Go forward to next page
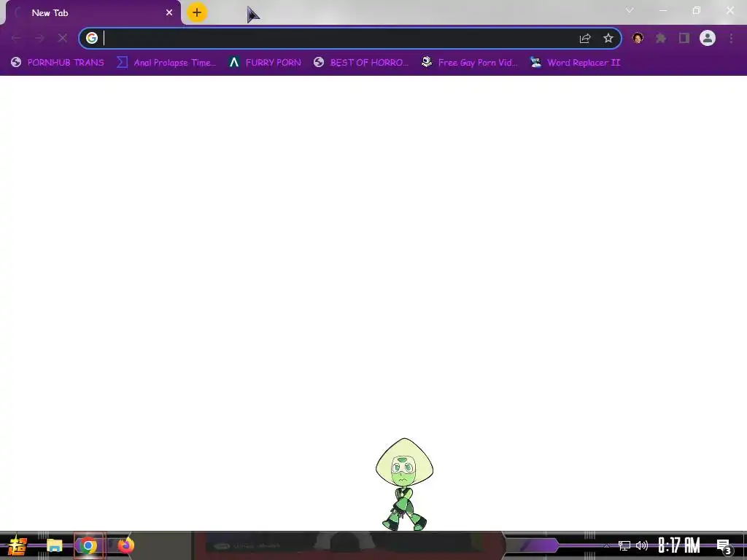The width and height of the screenshot is (747, 560). tap(39, 38)
